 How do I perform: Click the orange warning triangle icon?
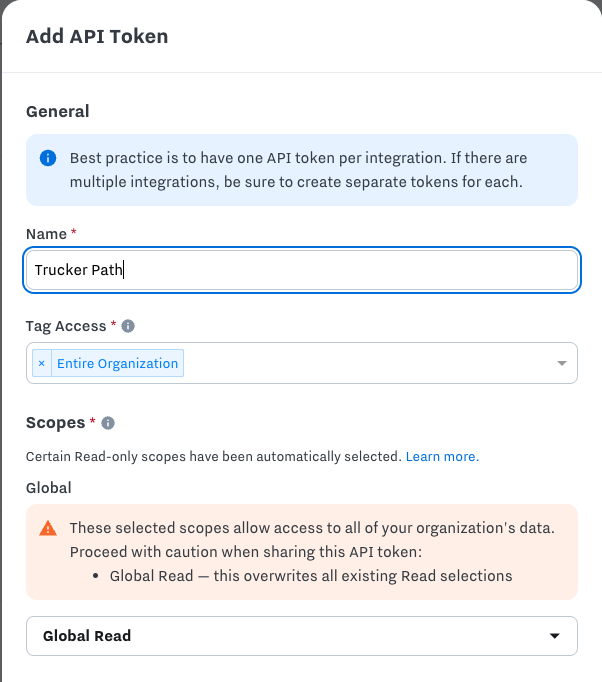pyautogui.click(x=47, y=528)
